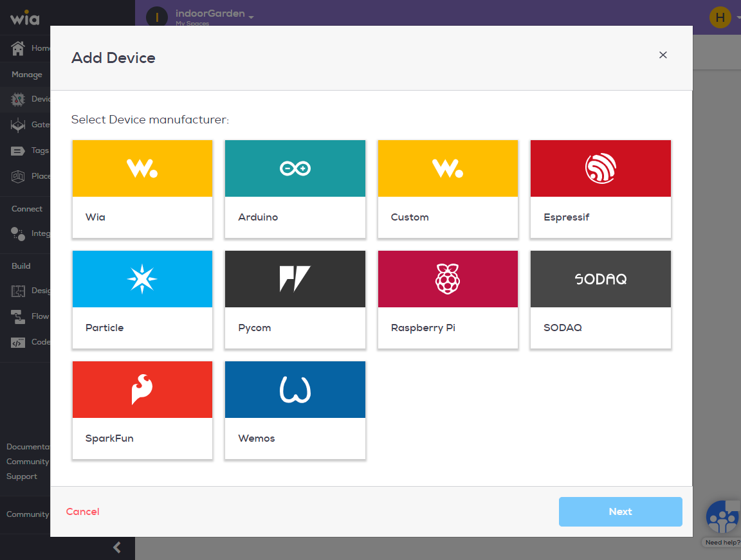Open the Need help chat widget
Viewport: 741px width, 560px height.
click(723, 517)
